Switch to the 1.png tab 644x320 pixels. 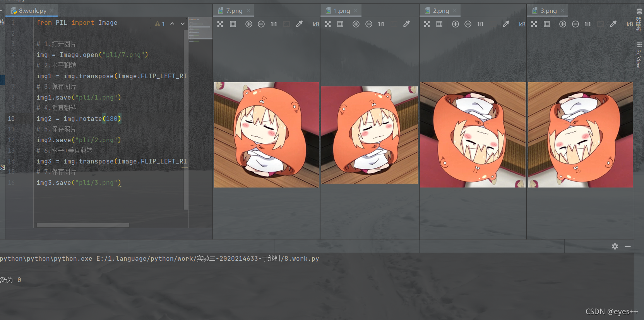(342, 11)
